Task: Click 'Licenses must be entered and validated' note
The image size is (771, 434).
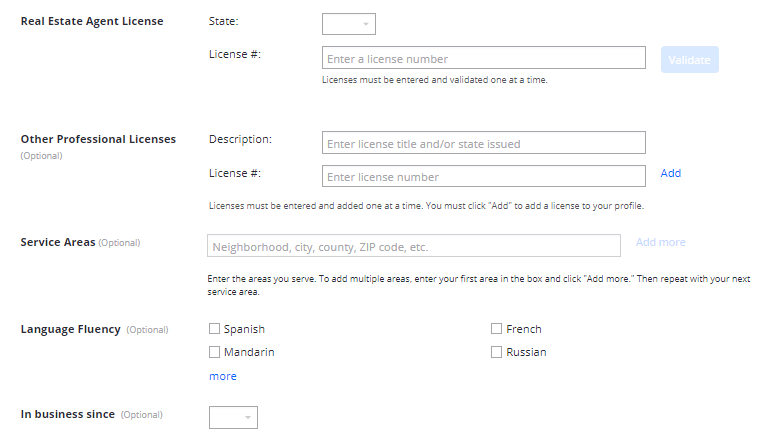Action: pyautogui.click(x=435, y=80)
